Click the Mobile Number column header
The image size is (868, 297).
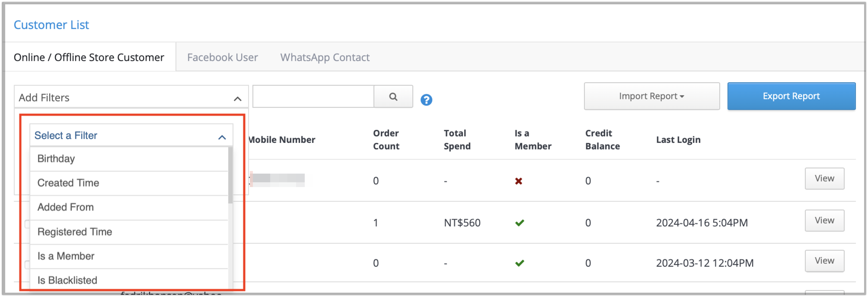[x=282, y=140]
